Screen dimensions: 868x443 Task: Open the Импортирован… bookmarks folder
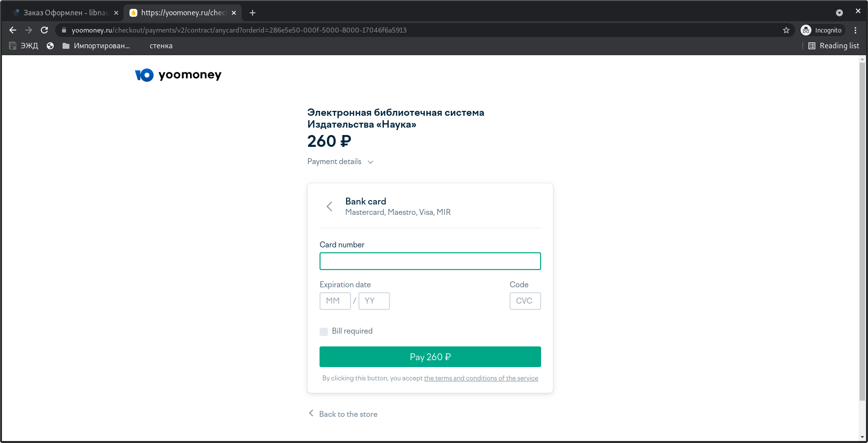coord(96,46)
